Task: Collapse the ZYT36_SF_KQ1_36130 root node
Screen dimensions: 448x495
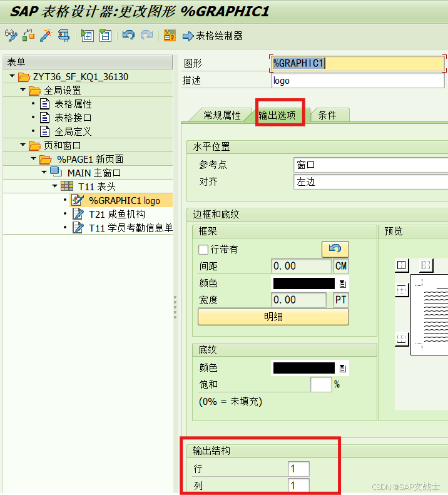Action: point(13,76)
